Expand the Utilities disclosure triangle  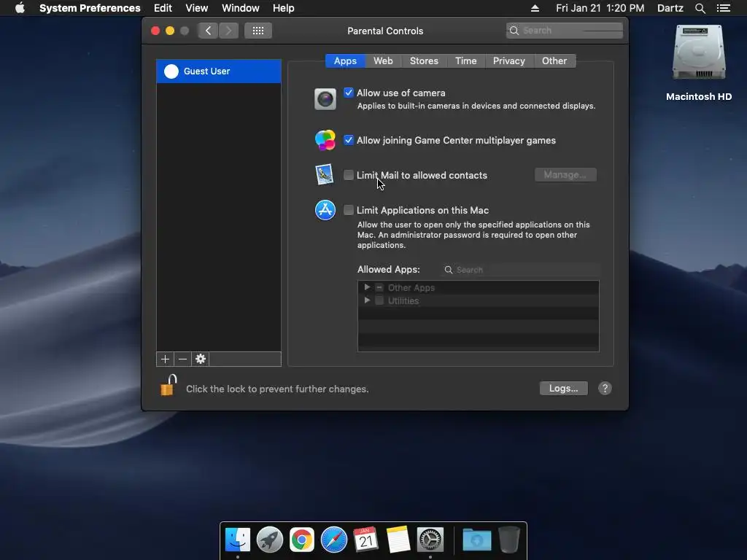point(367,300)
